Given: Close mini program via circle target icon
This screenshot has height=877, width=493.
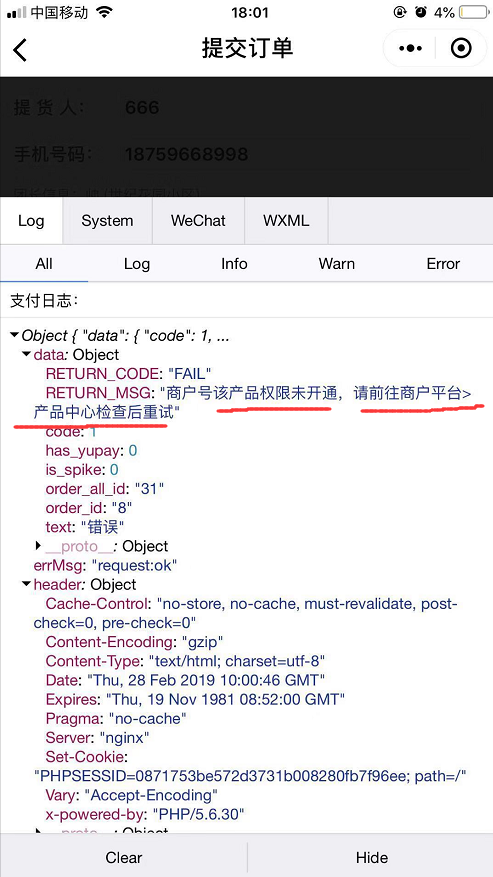Looking at the screenshot, I should pos(461,49).
